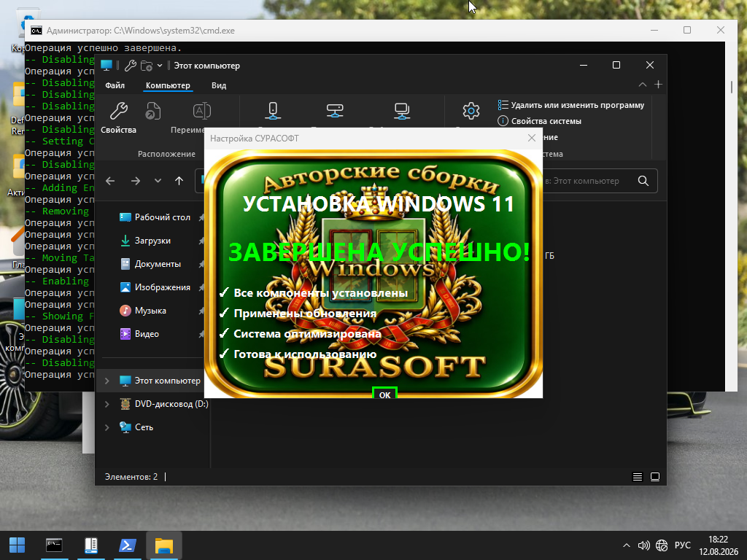Go up one folder level

tap(179, 181)
